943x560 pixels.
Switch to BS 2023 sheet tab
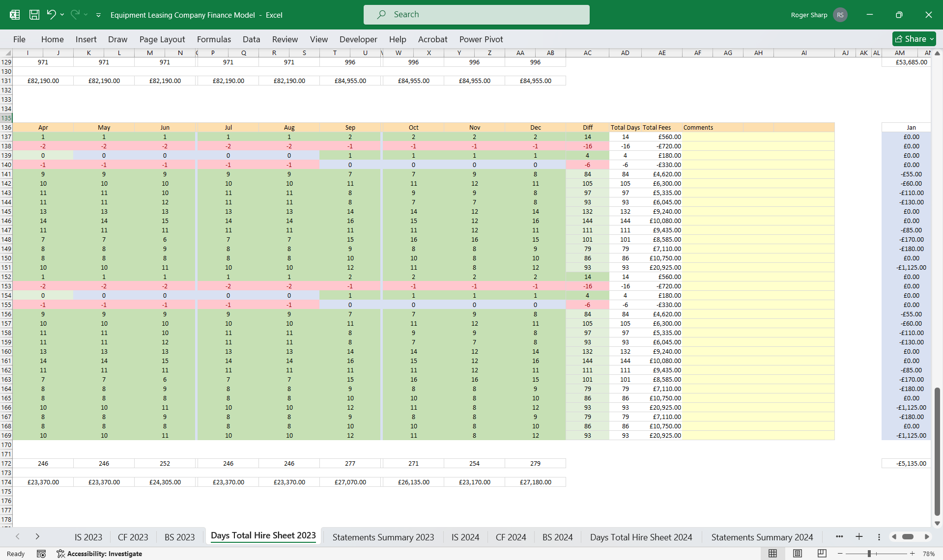coord(179,537)
